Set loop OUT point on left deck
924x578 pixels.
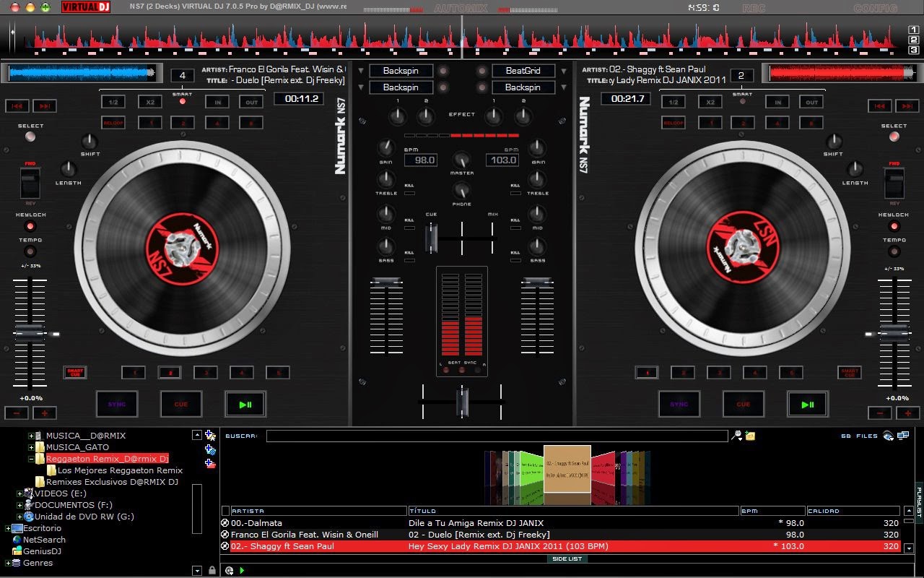251,102
